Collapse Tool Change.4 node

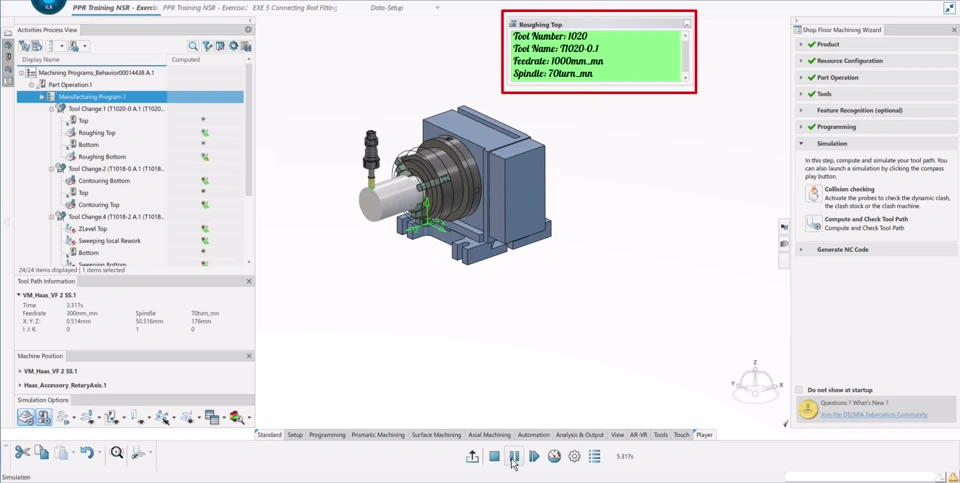click(52, 217)
